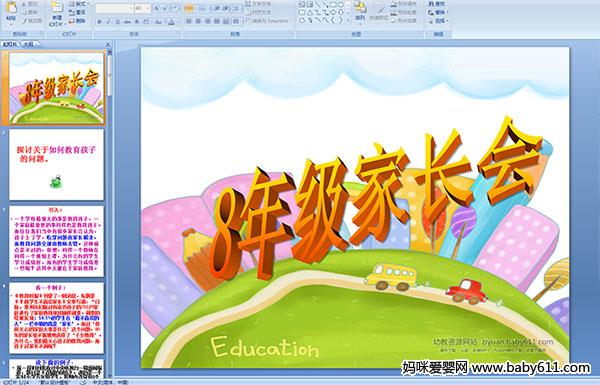Click the Reset slide icon
This screenshot has height=385, width=600.
72,13
